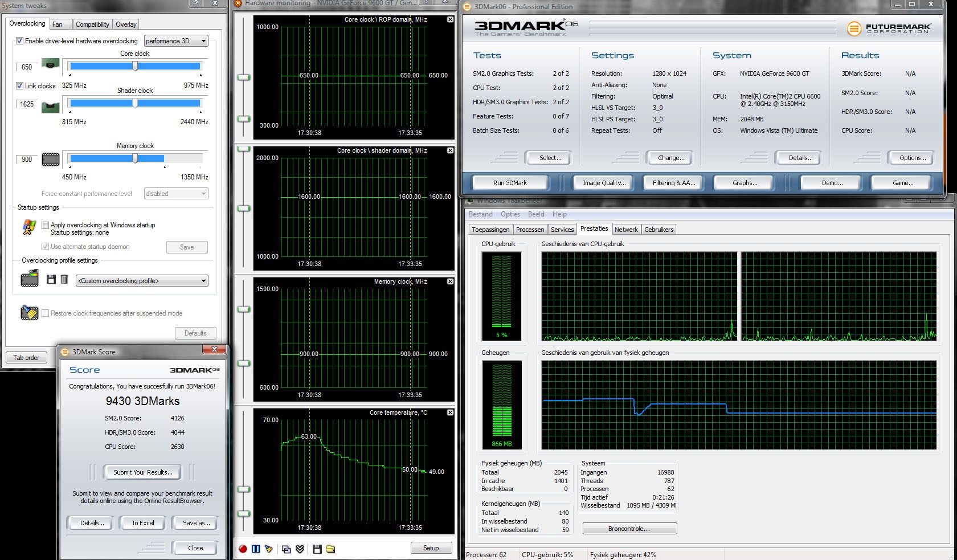Open the Processen tab in Taakbeheer
Screen dimensions: 957x560
530,230
